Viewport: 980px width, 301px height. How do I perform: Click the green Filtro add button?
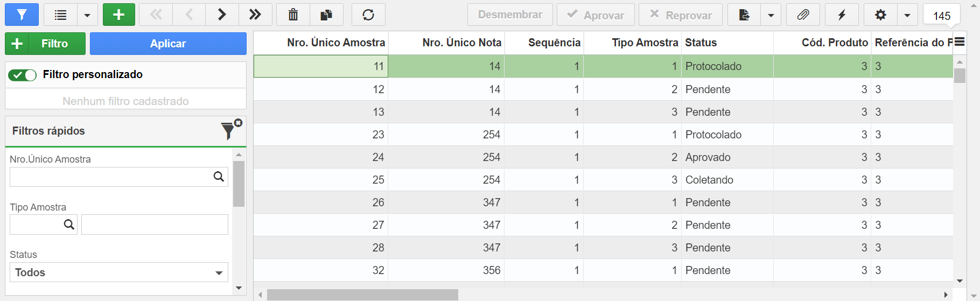45,44
